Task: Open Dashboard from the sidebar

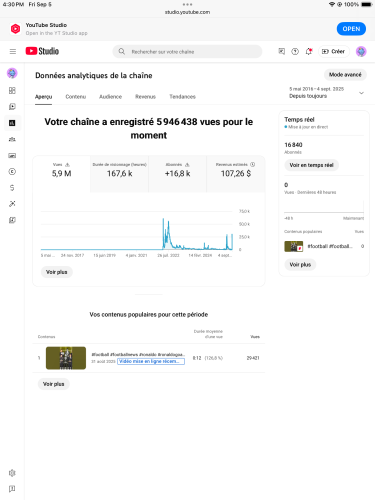Action: tap(12, 90)
